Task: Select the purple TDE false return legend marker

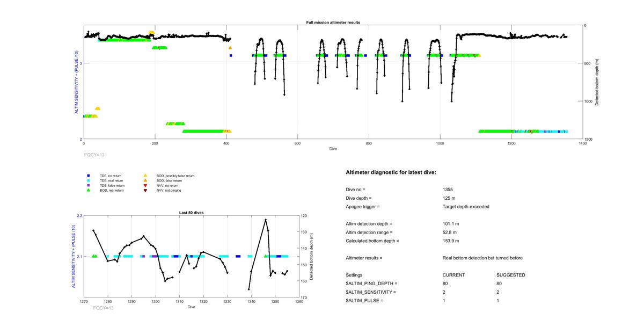Action: [88, 185]
